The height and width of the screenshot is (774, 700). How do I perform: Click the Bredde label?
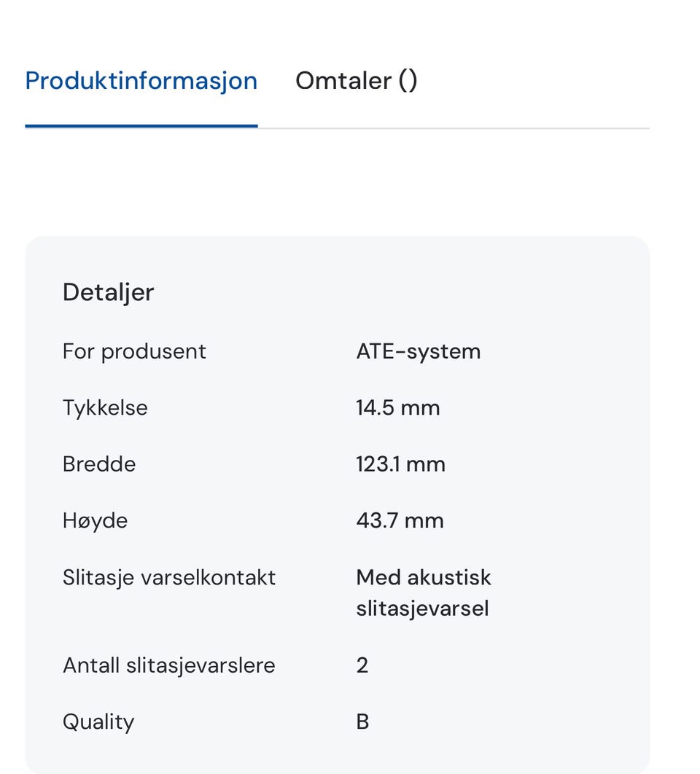(x=99, y=464)
